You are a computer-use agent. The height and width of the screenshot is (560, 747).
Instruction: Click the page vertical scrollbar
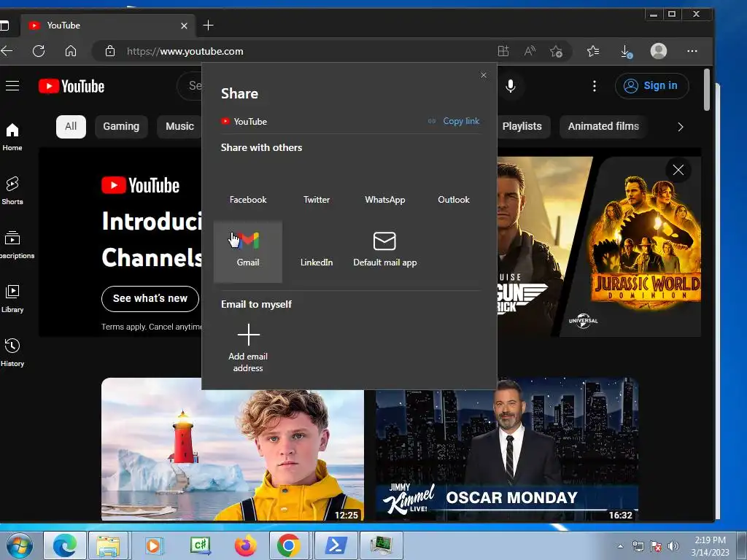pyautogui.click(x=707, y=90)
